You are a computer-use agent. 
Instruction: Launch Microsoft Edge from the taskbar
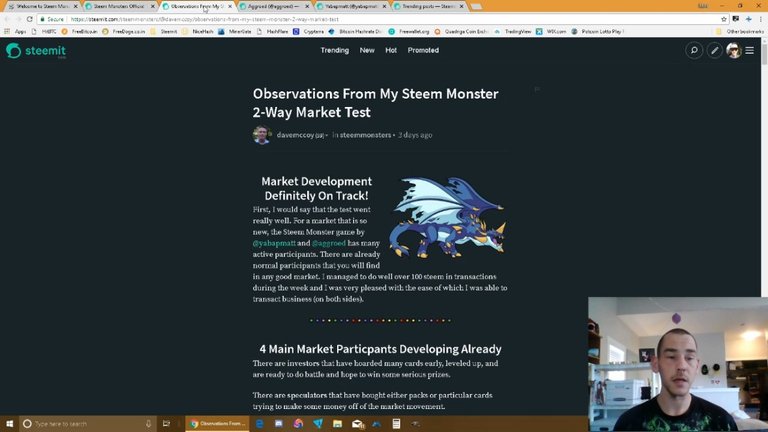coord(260,423)
